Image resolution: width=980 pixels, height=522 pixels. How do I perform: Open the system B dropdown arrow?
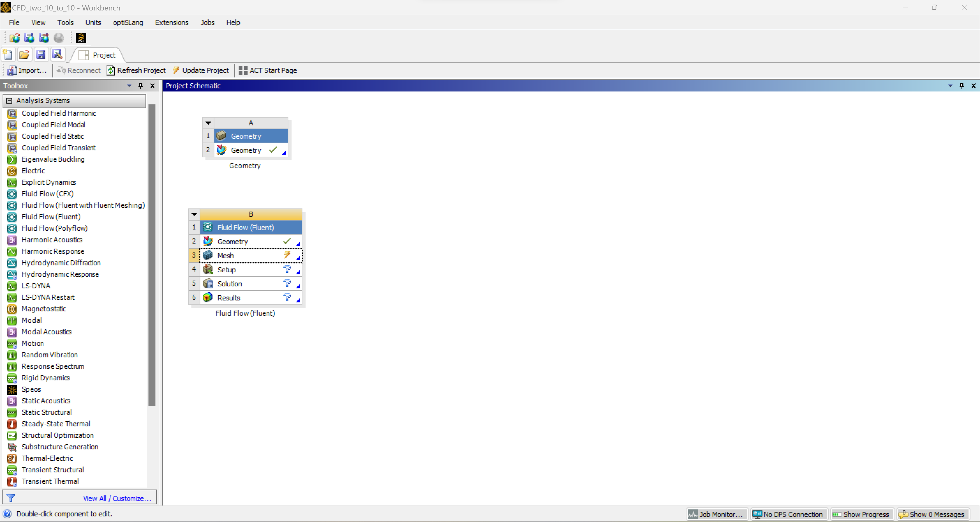(194, 214)
